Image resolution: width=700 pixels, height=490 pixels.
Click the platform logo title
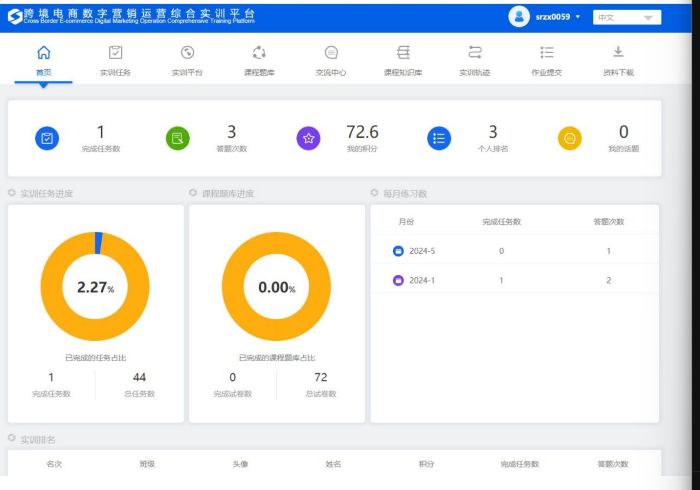(x=130, y=16)
